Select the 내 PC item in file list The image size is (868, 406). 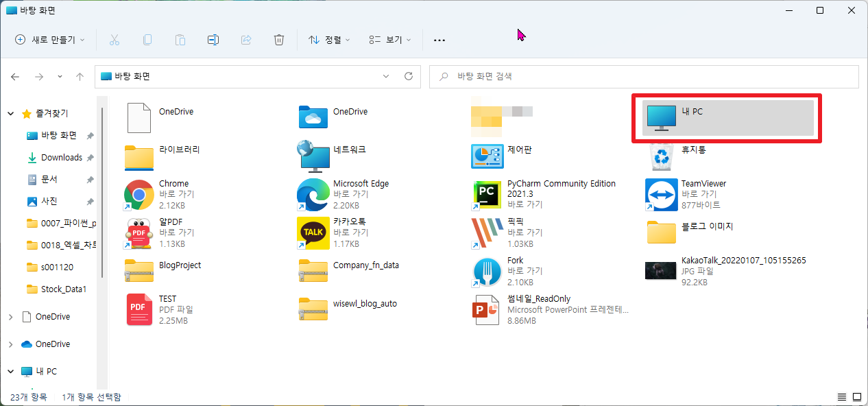727,118
